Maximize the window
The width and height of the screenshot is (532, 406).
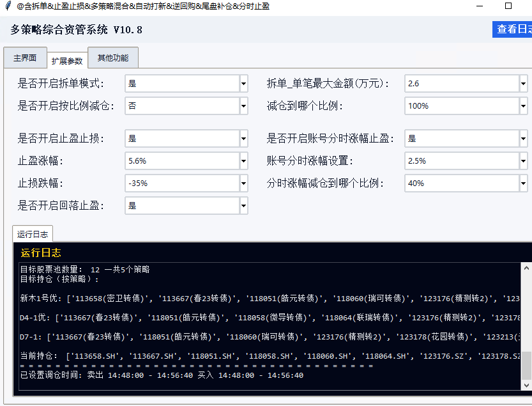pos(508,6)
